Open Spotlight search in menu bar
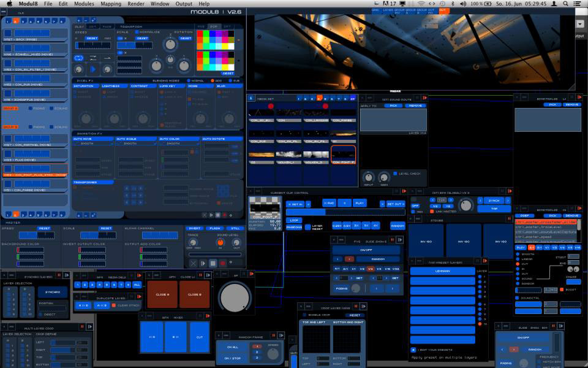 coord(565,4)
